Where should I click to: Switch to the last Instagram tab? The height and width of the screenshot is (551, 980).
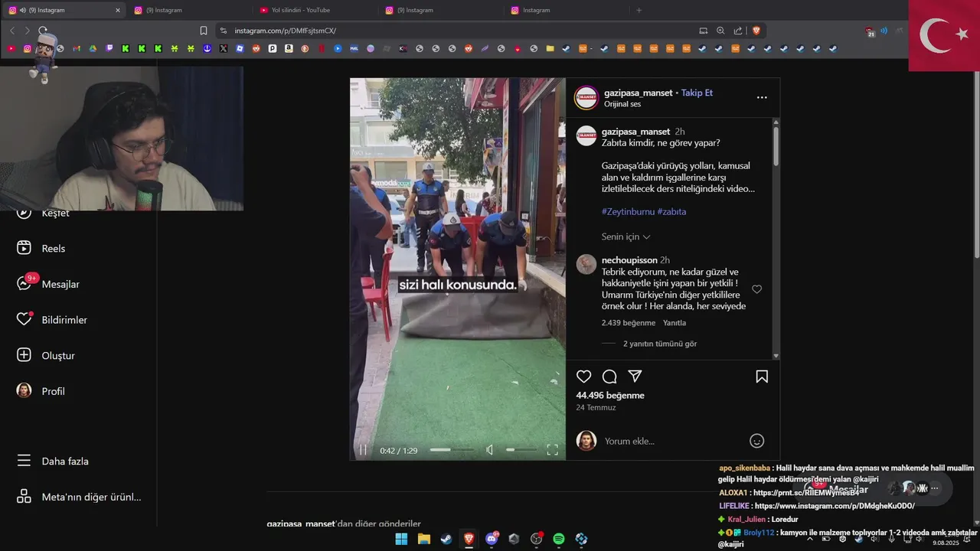point(565,10)
